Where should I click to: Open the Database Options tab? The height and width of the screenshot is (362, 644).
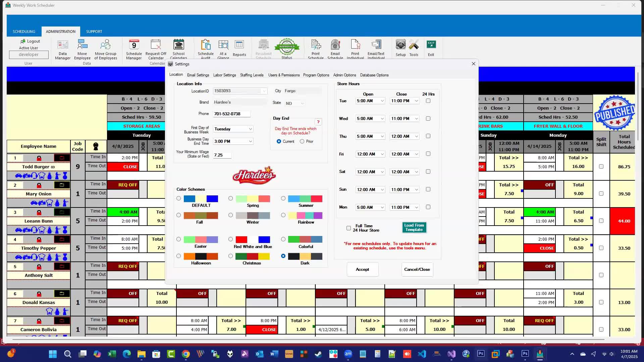(x=374, y=75)
